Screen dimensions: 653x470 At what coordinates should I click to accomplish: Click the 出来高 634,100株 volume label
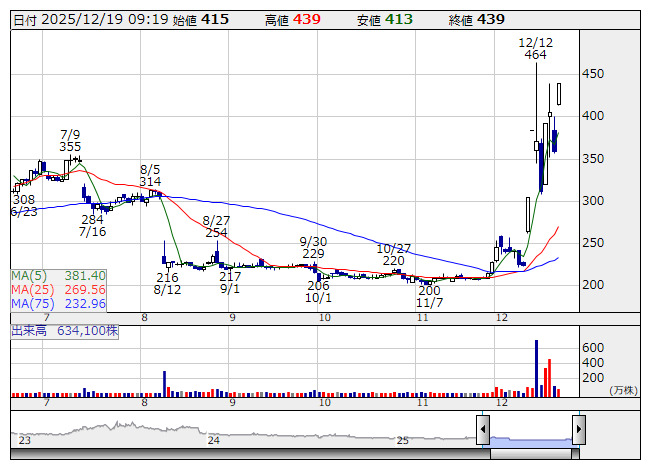tap(65, 331)
